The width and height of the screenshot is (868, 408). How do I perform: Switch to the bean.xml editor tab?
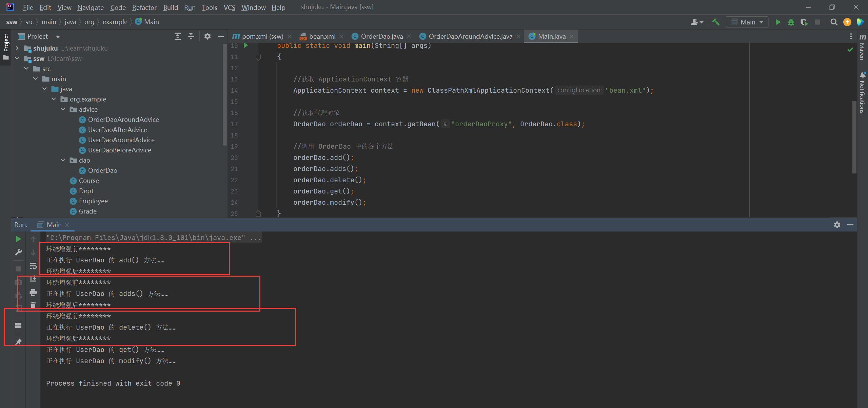click(322, 36)
